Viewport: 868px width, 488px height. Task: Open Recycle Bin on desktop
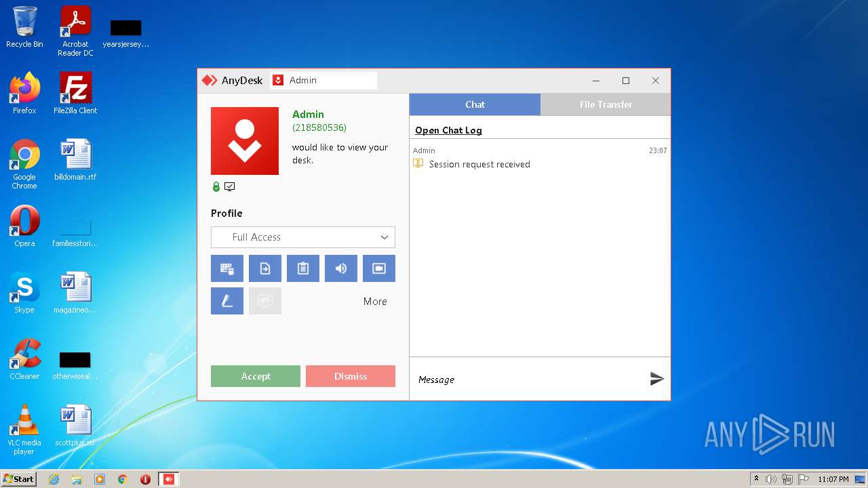(24, 27)
